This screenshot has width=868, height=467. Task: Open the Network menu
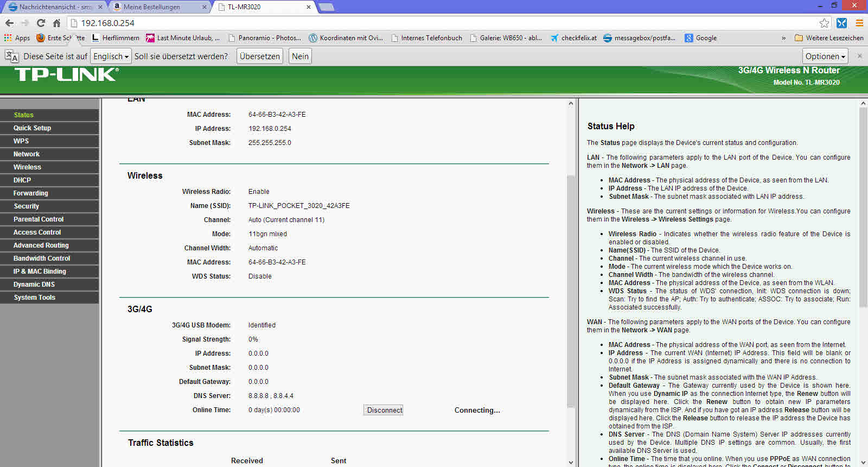coord(49,154)
